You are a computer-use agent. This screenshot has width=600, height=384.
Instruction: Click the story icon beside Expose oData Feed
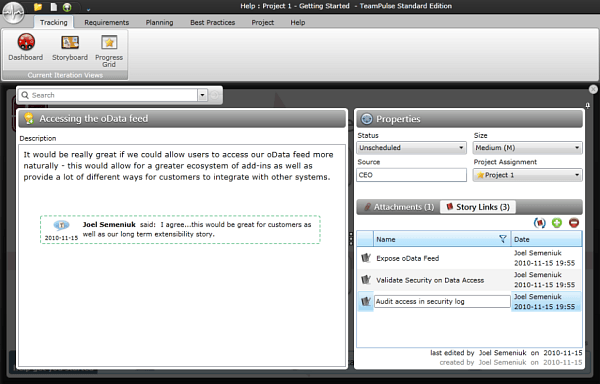click(366, 258)
